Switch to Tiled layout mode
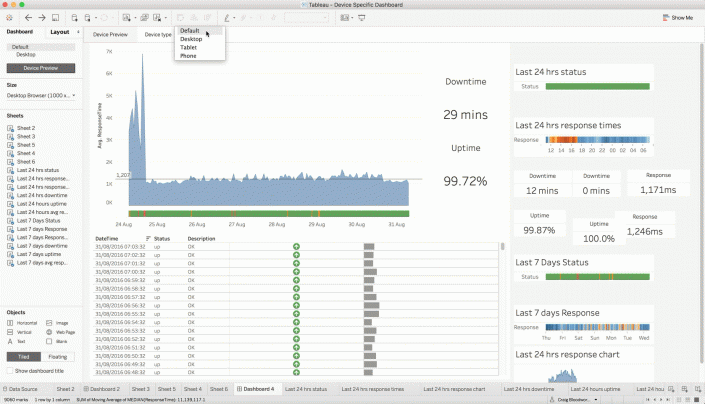The image size is (705, 404). 23,357
